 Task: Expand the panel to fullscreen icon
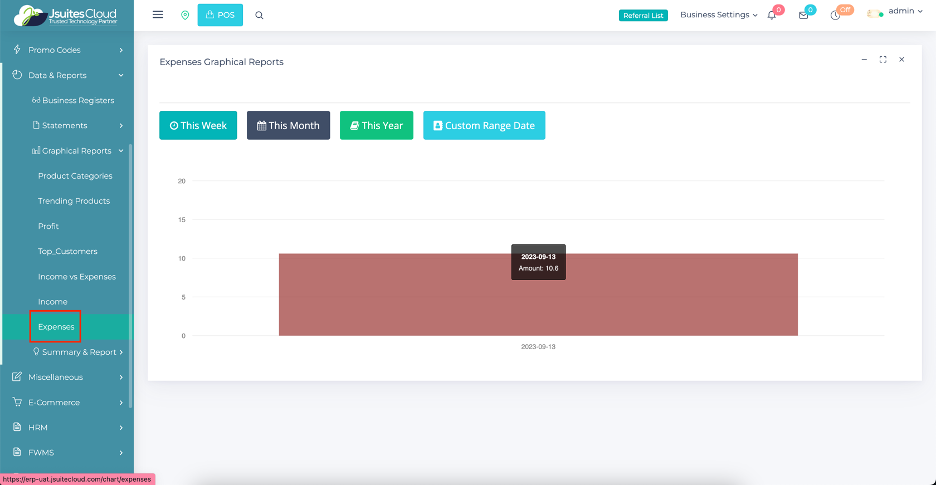(883, 60)
